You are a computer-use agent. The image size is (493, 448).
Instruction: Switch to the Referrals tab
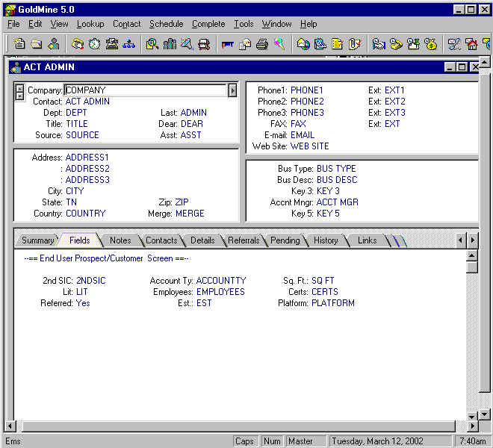pyautogui.click(x=244, y=240)
